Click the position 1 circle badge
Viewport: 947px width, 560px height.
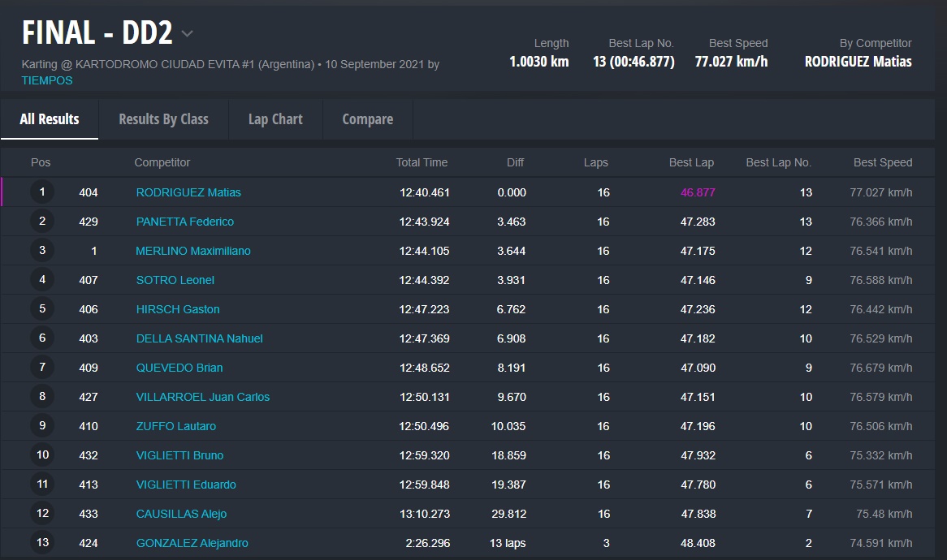(42, 192)
